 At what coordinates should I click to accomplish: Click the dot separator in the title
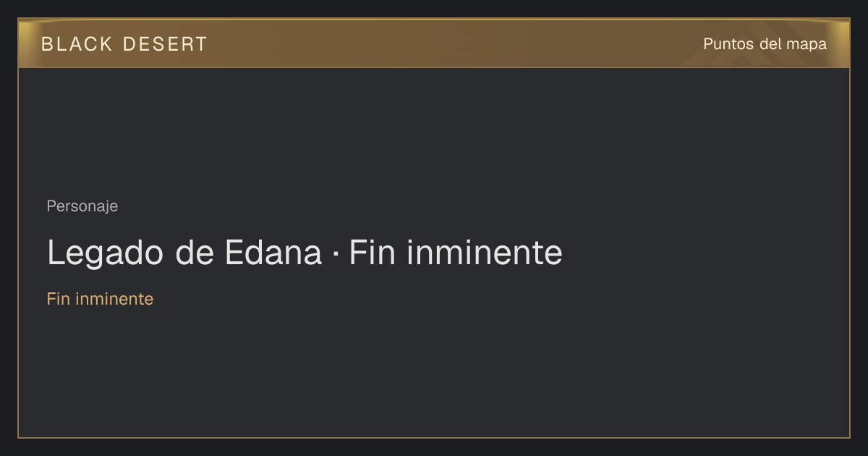pos(336,254)
